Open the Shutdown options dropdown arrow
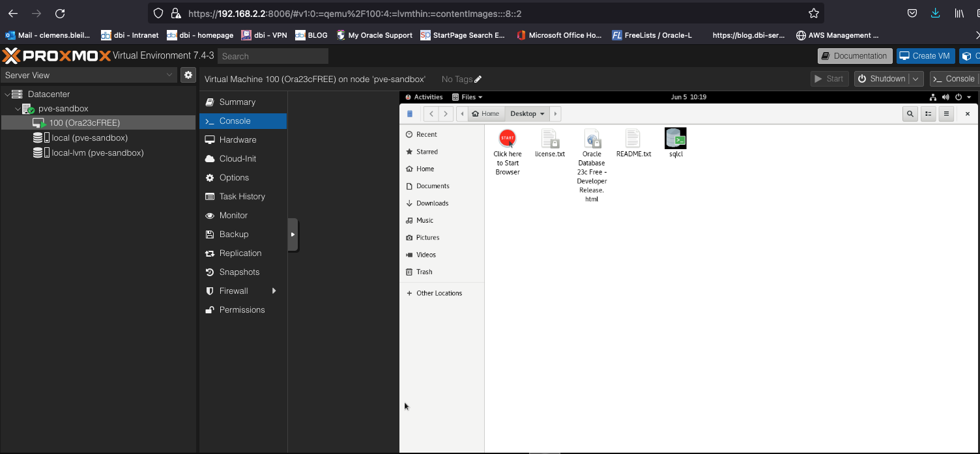This screenshot has height=454, width=980. pyautogui.click(x=916, y=79)
